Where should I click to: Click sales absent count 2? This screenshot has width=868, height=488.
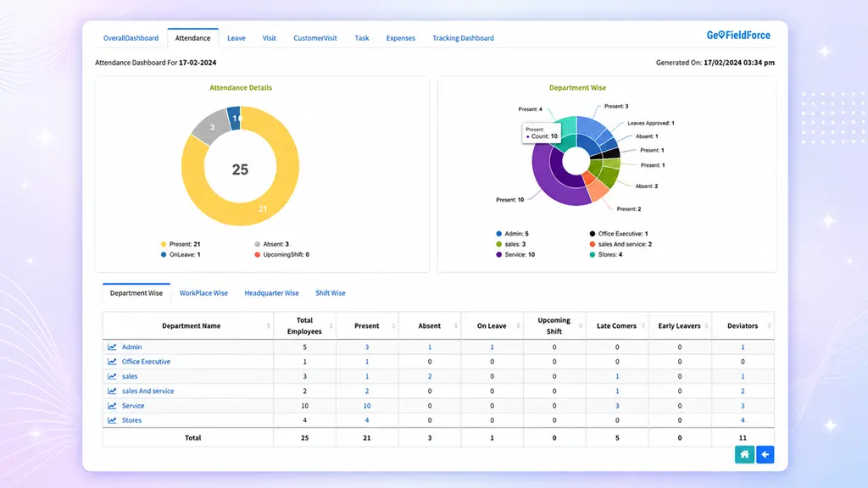(x=430, y=376)
